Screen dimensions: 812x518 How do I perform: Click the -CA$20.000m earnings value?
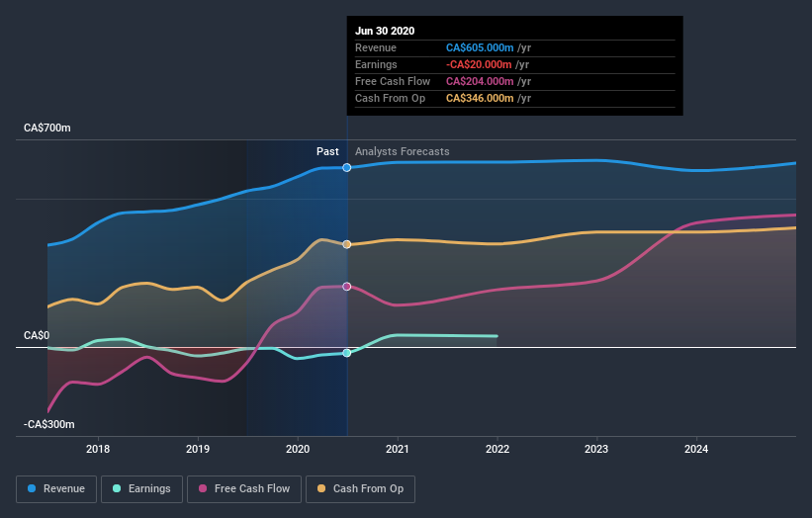[479, 64]
